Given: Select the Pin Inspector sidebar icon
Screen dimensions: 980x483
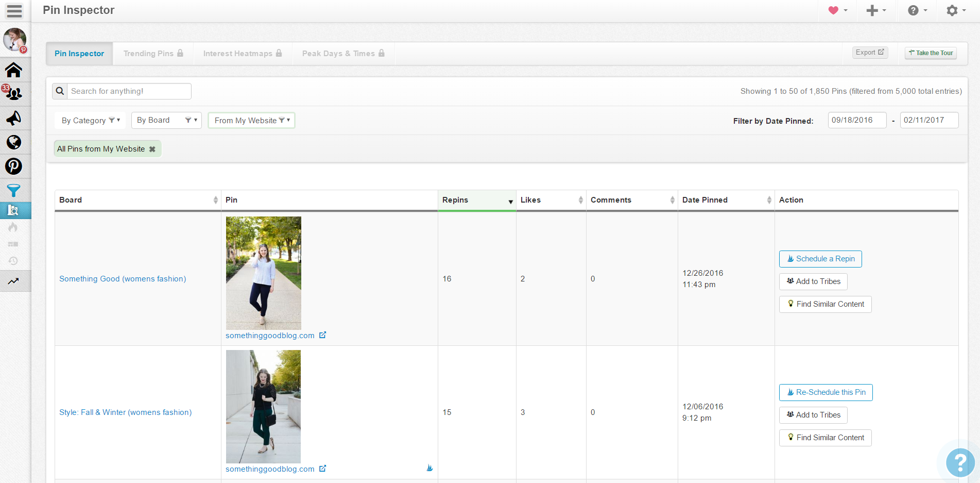Looking at the screenshot, I should pyautogui.click(x=14, y=210).
